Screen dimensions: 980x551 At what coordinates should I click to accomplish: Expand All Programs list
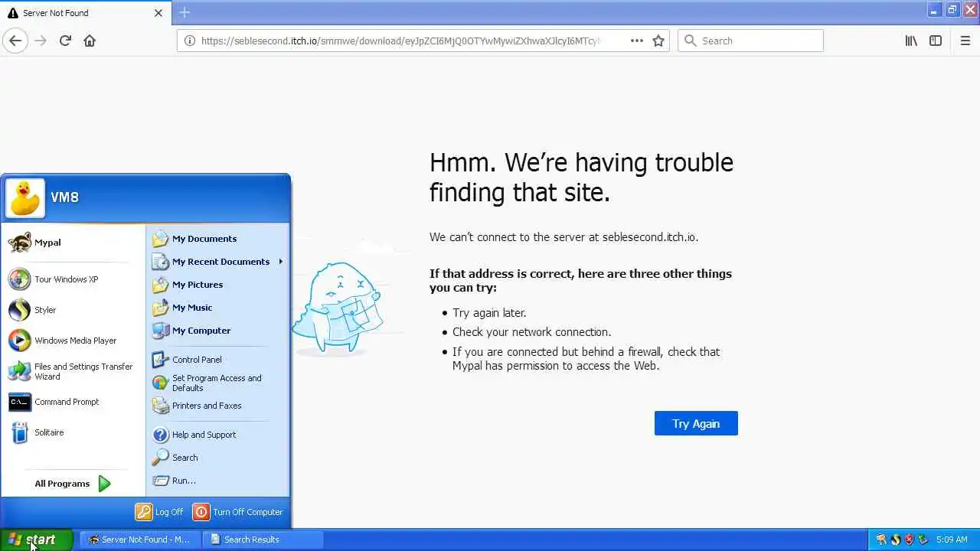[73, 484]
